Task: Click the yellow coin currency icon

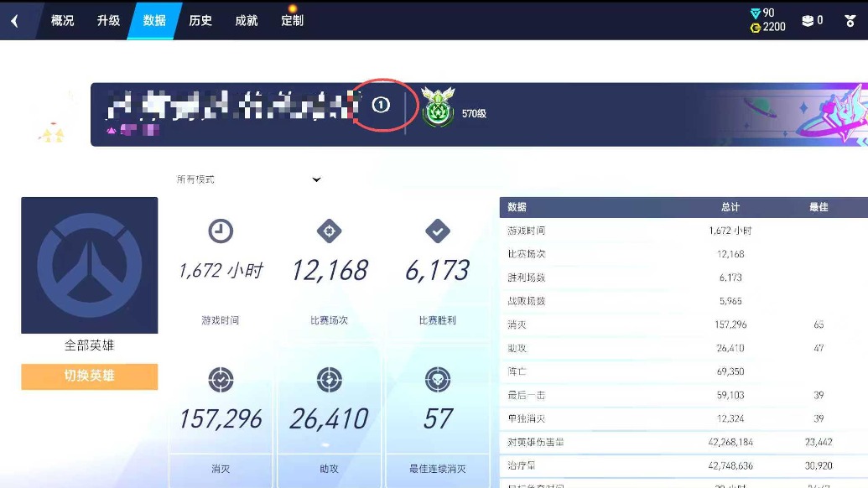Action: pos(755,27)
